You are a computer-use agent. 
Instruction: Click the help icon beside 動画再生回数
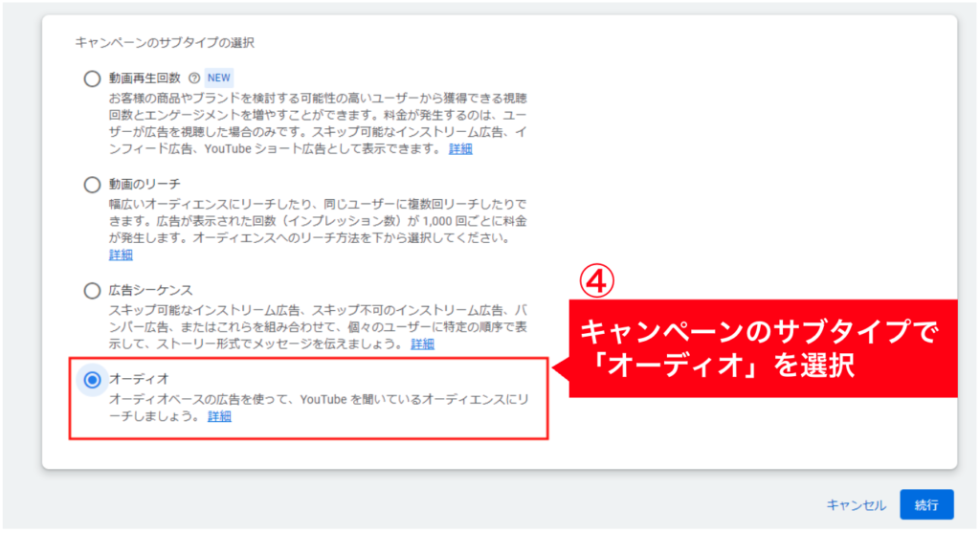click(x=194, y=78)
